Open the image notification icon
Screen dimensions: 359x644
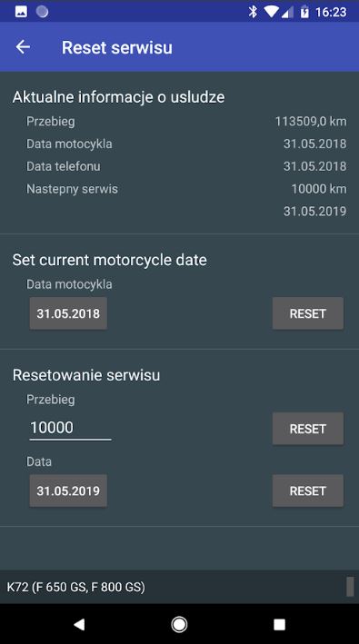coord(22,12)
